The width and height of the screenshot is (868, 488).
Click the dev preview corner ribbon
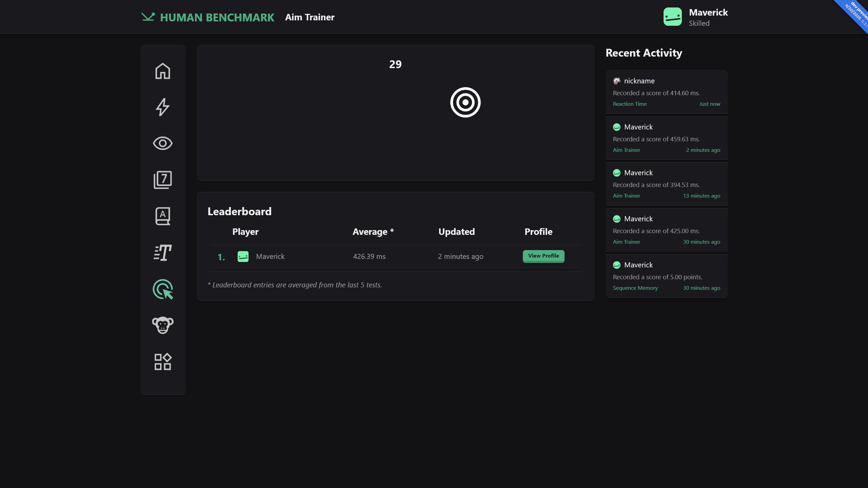point(855,14)
